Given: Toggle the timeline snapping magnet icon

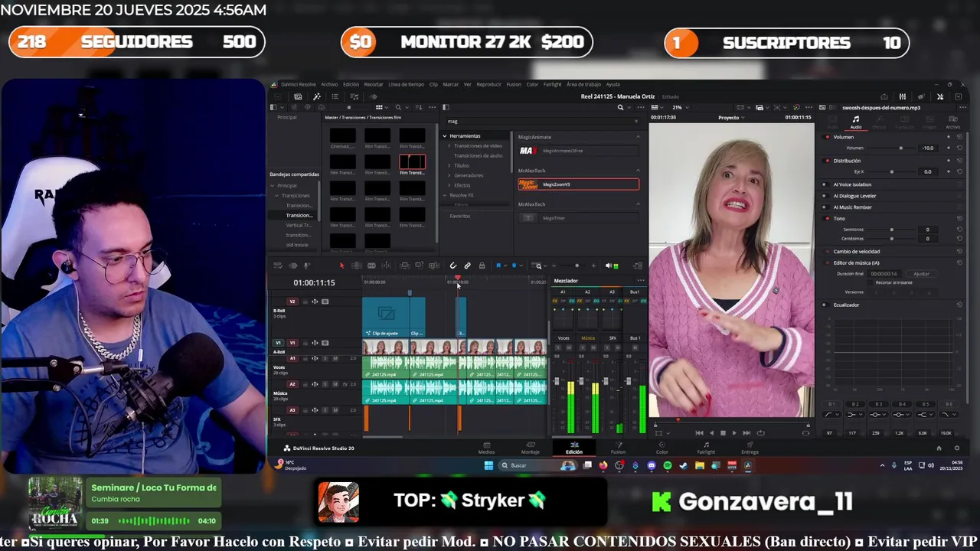Looking at the screenshot, I should coord(453,266).
